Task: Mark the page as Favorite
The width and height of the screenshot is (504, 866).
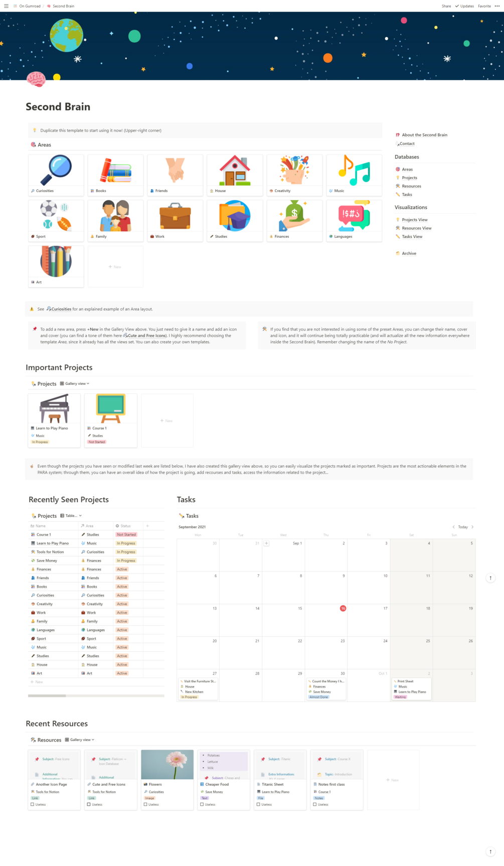Action: tap(484, 6)
